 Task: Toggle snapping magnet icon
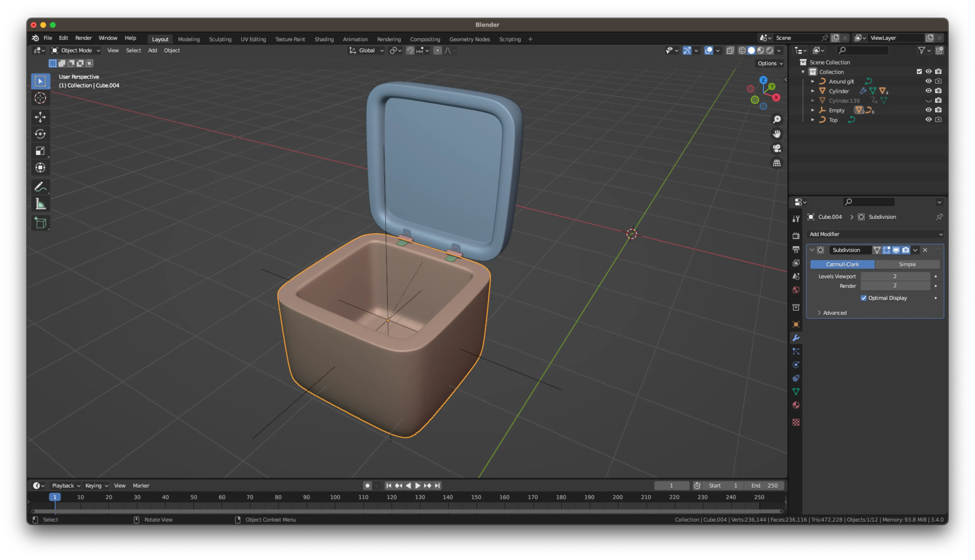pos(410,50)
